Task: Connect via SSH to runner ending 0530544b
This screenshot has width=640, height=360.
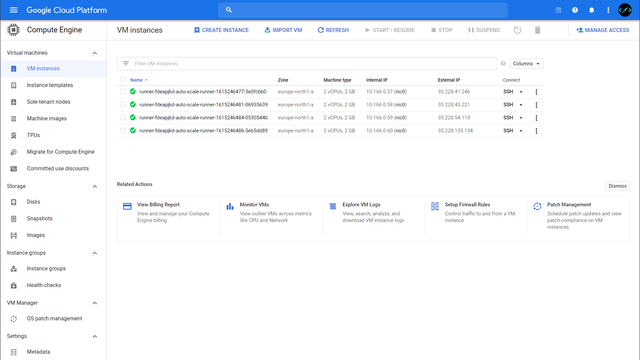Action: click(x=508, y=118)
